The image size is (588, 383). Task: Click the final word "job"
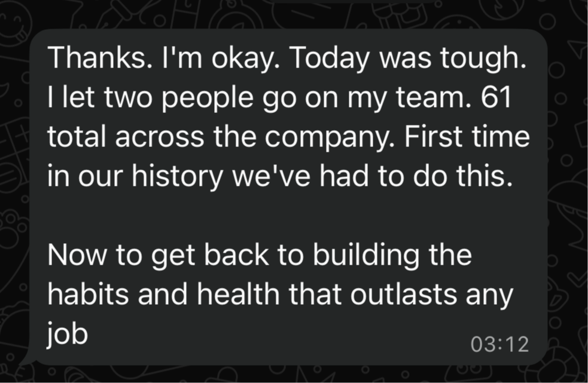pos(67,335)
